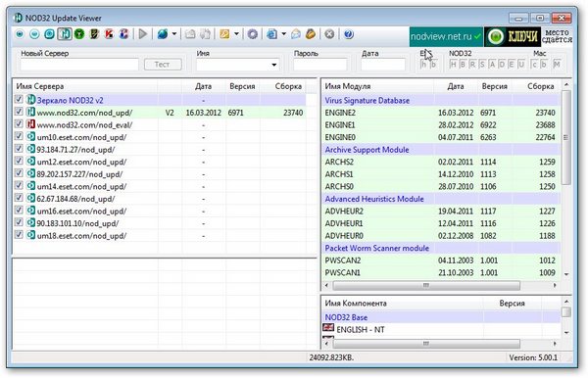Screen dimensions: 588x378
Task: Click the gray stop X toolbar icon
Action: pyautogui.click(x=329, y=34)
